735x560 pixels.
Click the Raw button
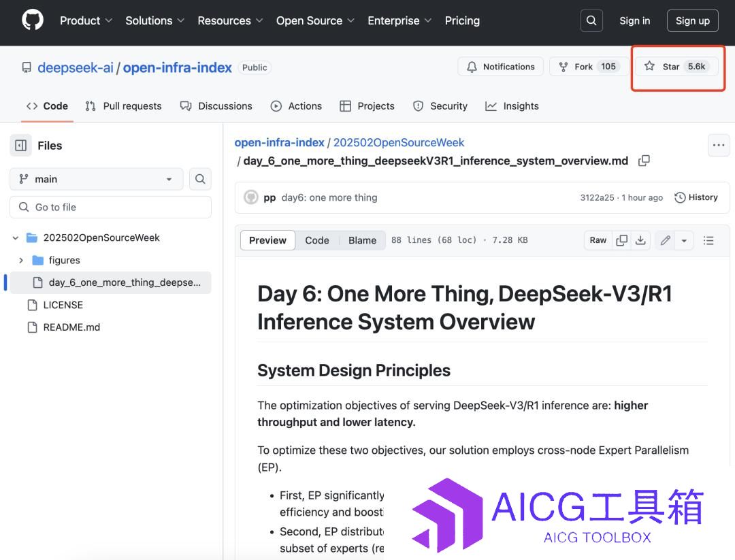598,240
